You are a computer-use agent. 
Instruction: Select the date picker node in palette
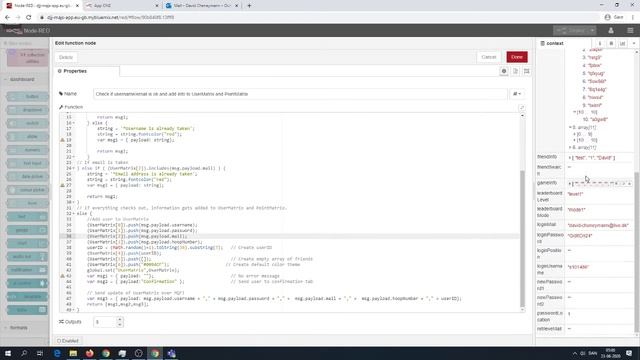point(27,177)
